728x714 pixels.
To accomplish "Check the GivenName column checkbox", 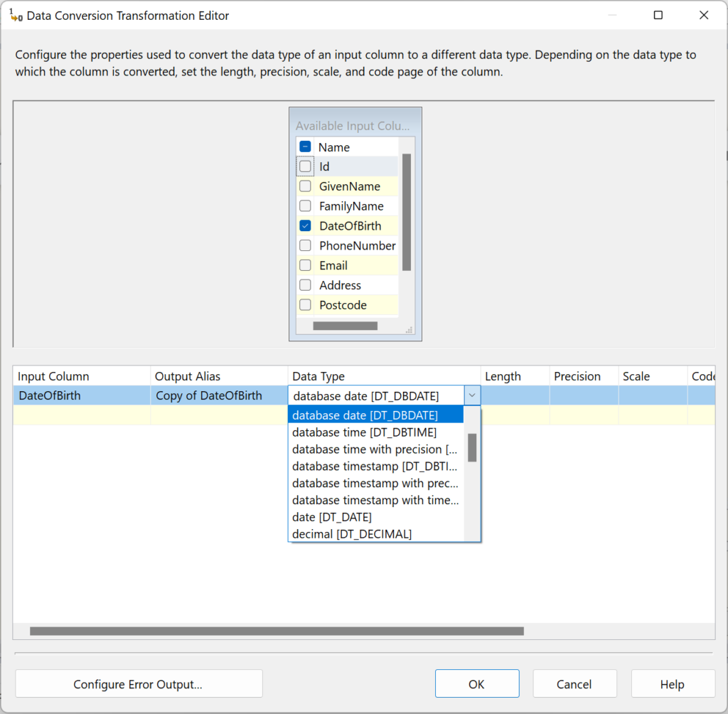I will (306, 186).
